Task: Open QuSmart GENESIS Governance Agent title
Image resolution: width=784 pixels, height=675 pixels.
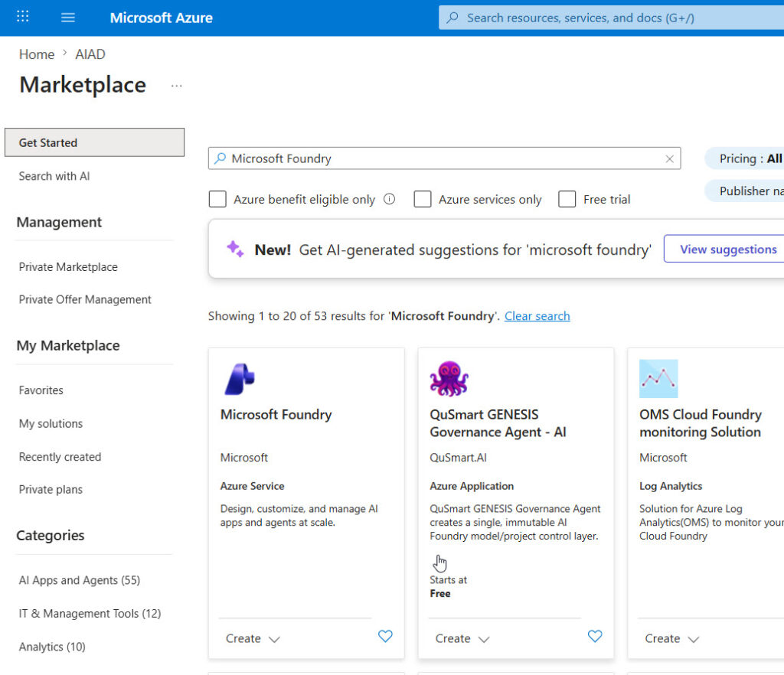Action: tap(498, 423)
